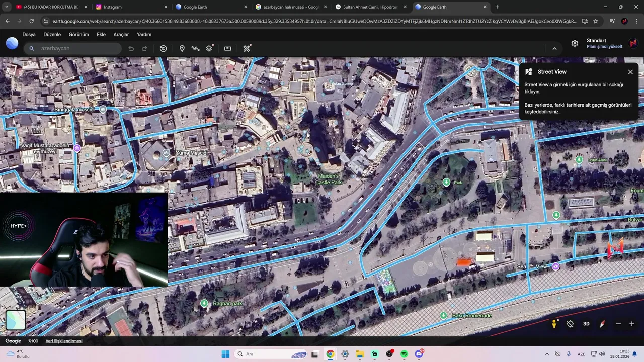
Task: Click the azerbaycan search field
Action: 73,49
